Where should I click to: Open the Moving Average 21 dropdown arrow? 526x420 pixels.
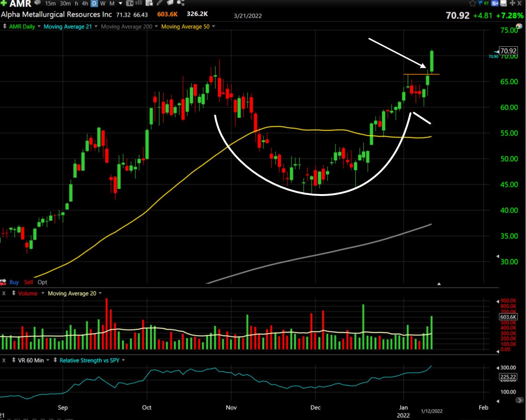(96, 26)
